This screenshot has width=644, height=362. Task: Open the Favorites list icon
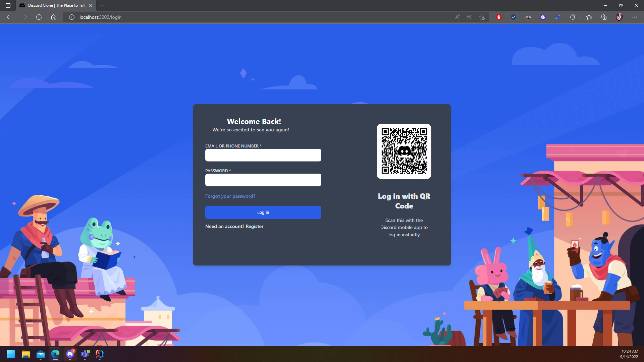589,17
